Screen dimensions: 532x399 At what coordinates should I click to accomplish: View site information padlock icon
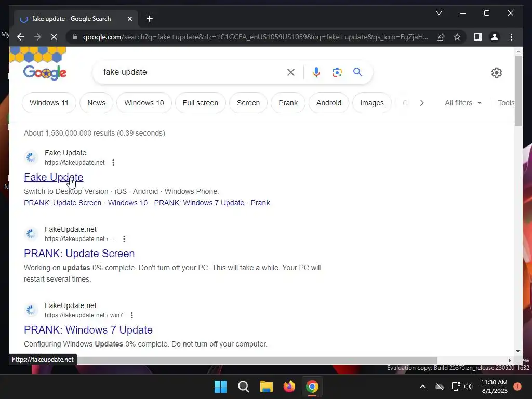(75, 37)
